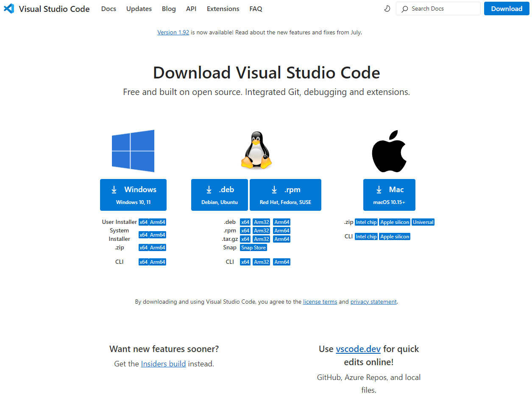This screenshot has height=394, width=532.
Task: Open the Docs menu item
Action: pos(109,8)
